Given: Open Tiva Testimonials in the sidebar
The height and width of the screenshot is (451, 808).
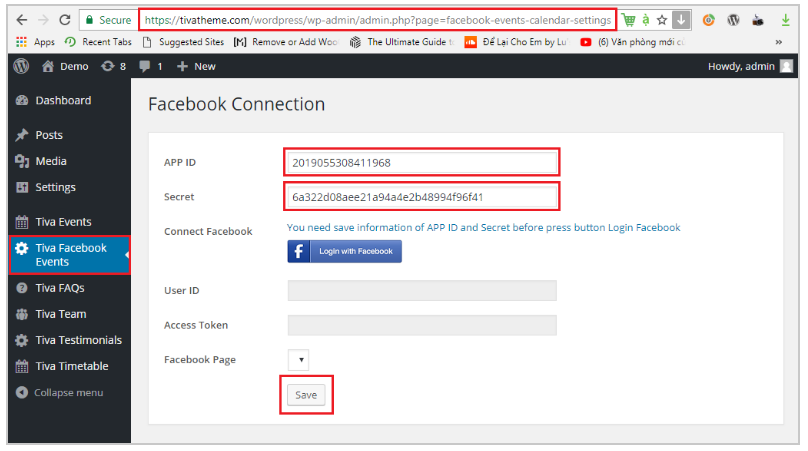Looking at the screenshot, I should pos(70,340).
